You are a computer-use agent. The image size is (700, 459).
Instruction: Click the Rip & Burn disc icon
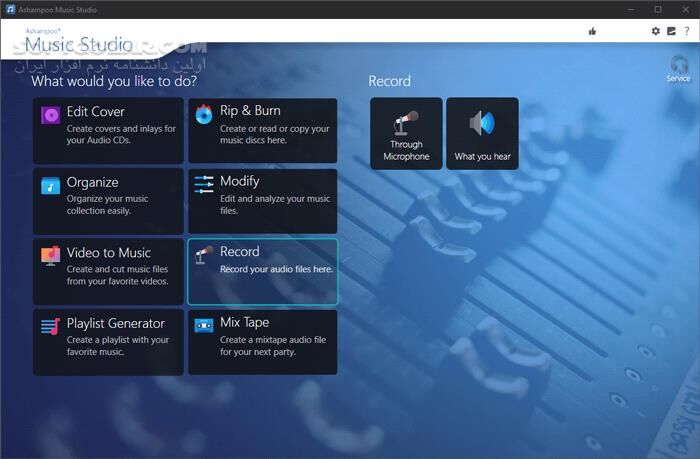(204, 115)
